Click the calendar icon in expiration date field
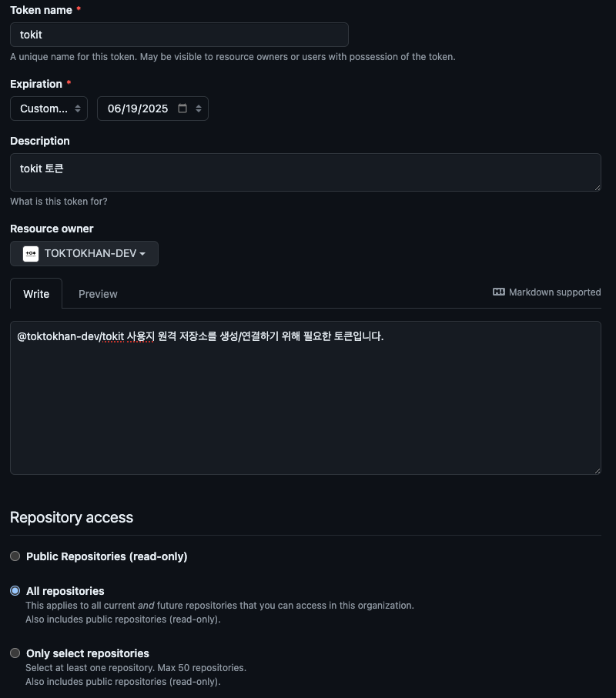The width and height of the screenshot is (616, 698). click(182, 109)
